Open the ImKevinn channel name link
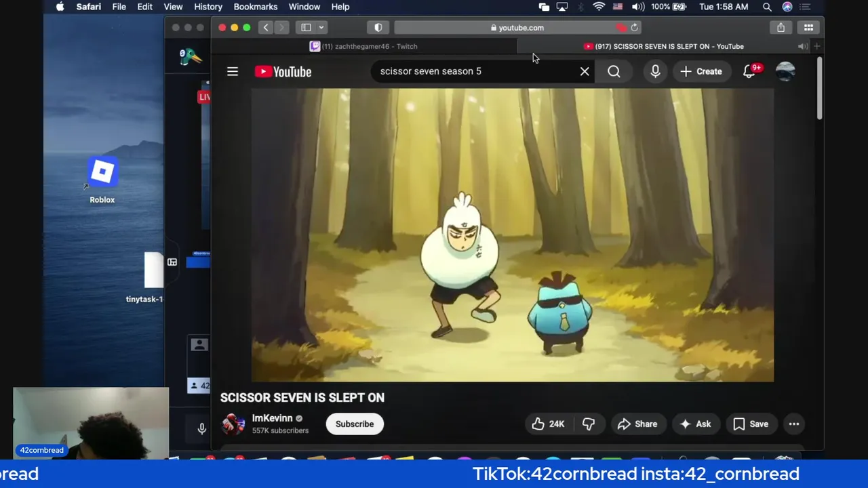868x488 pixels. pyautogui.click(x=272, y=418)
